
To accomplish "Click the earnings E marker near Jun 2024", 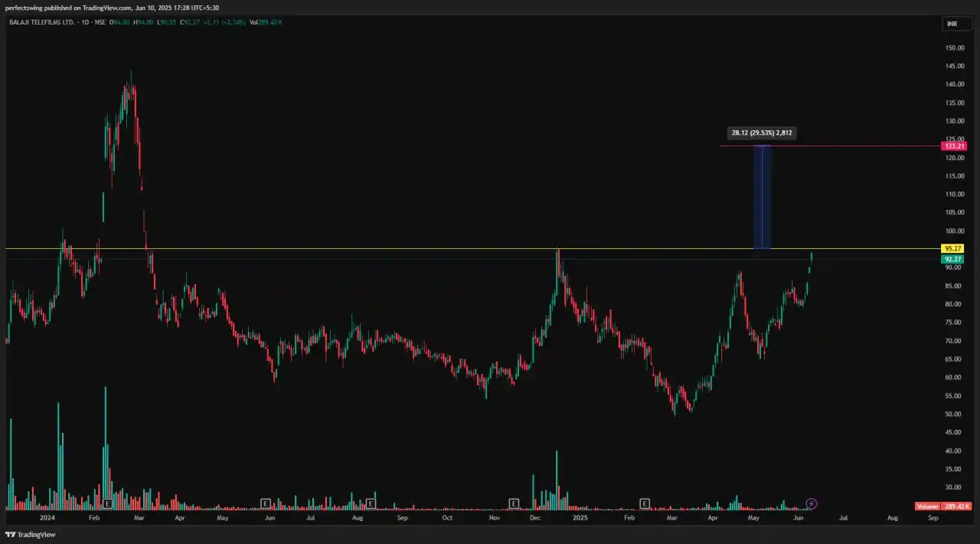I will (266, 503).
